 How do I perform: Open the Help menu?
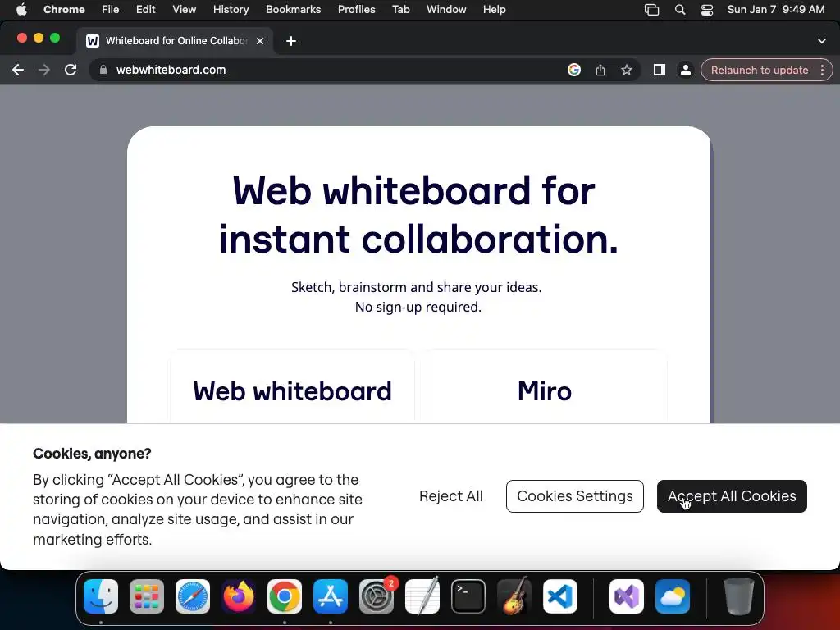pos(495,10)
